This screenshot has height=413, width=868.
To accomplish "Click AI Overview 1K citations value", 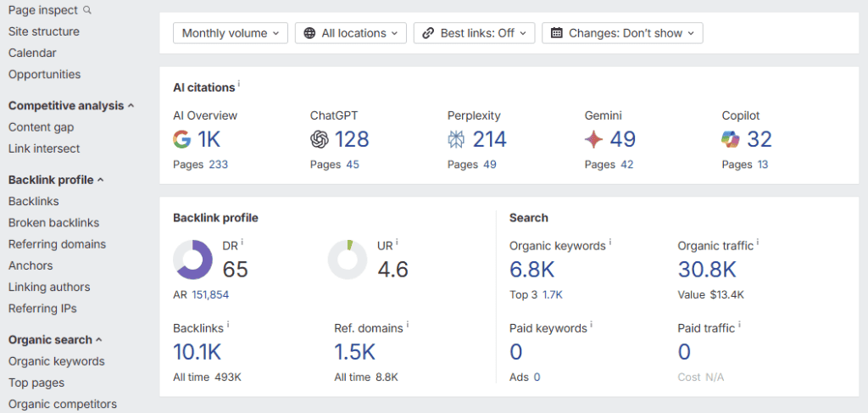I will (x=209, y=140).
